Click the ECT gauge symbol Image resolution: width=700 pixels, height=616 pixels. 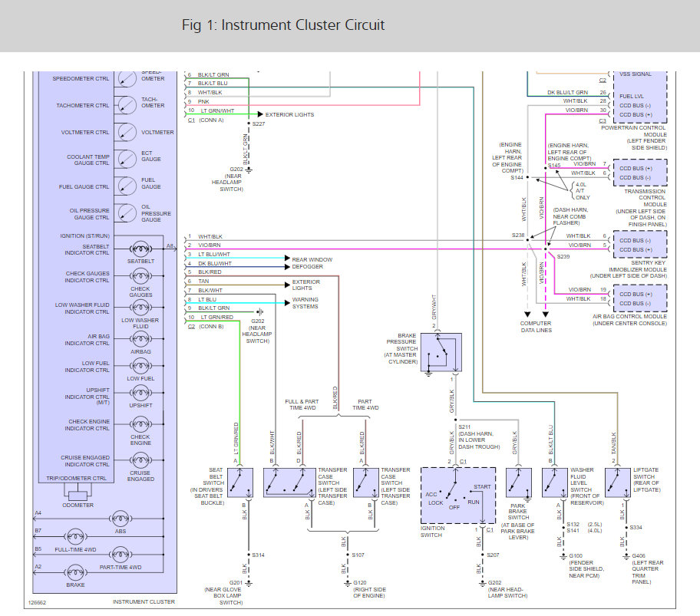127,159
